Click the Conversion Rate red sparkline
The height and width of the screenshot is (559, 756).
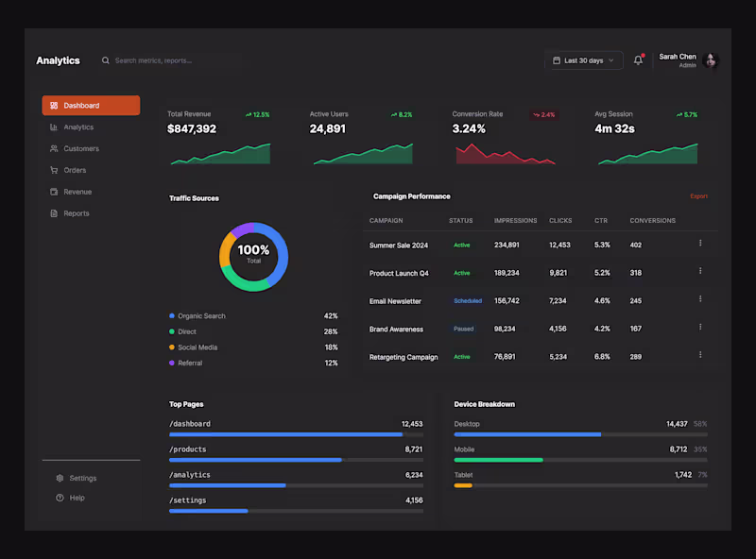pyautogui.click(x=506, y=154)
